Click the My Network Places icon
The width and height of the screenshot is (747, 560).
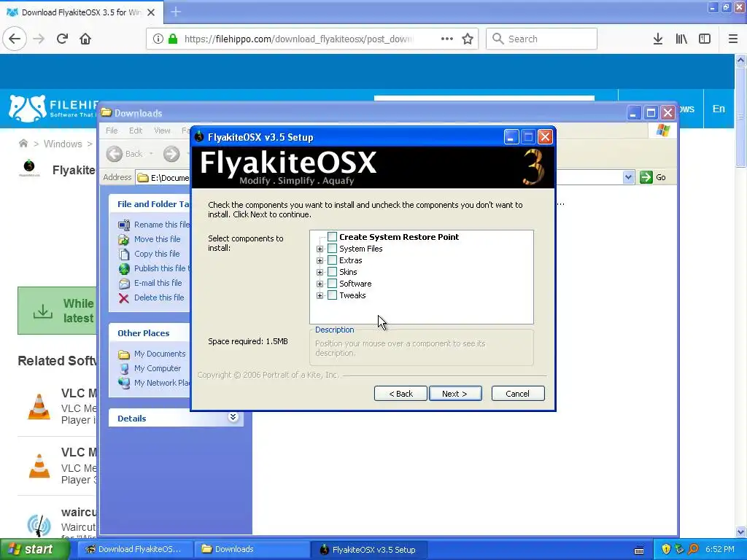click(x=124, y=383)
